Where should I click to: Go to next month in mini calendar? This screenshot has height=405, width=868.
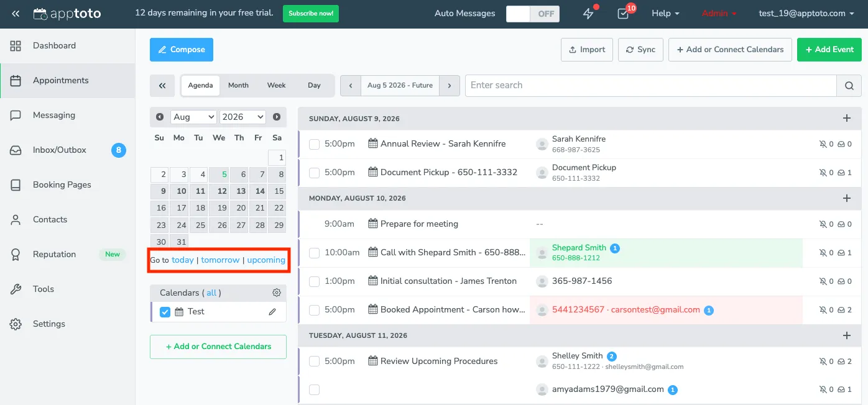tap(277, 117)
